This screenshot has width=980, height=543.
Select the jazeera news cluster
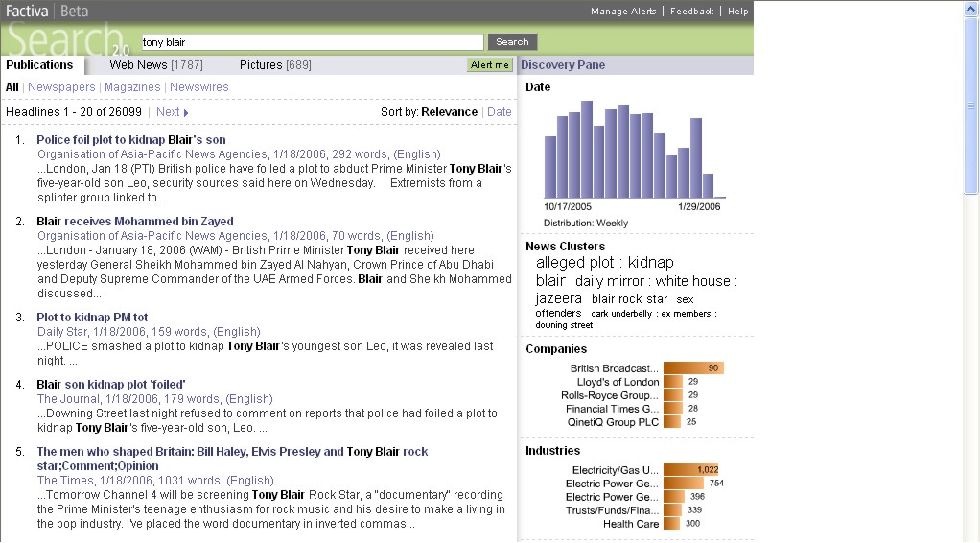558,299
